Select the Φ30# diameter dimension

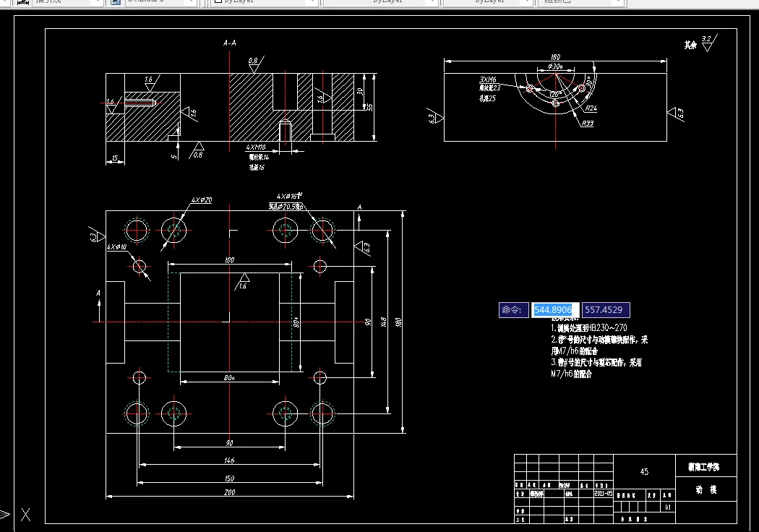554,66
